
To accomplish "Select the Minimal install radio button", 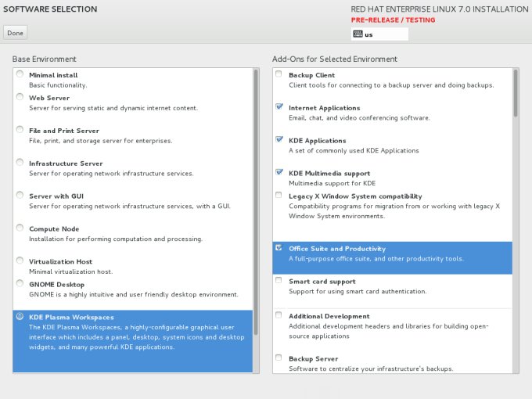I will click(x=20, y=74).
